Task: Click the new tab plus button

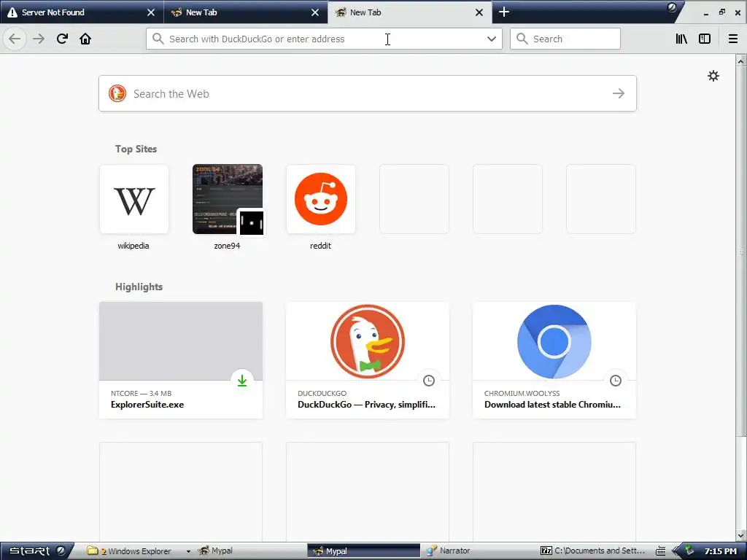Action: click(503, 12)
